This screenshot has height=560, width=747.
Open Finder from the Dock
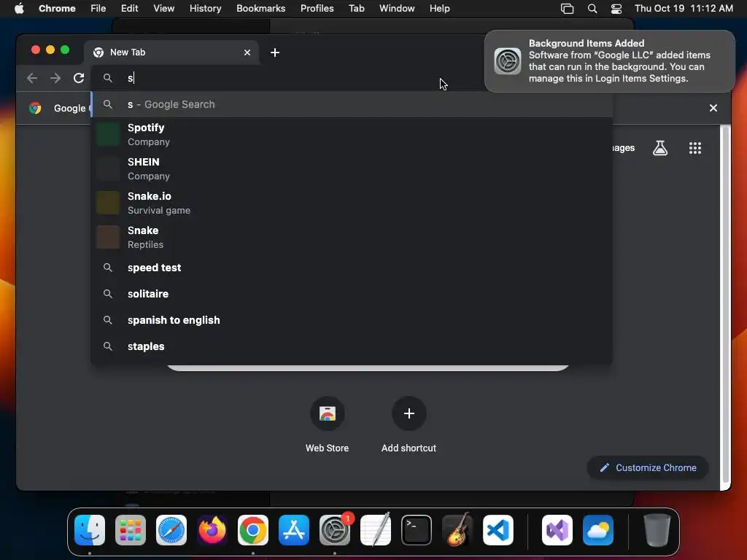click(x=90, y=530)
